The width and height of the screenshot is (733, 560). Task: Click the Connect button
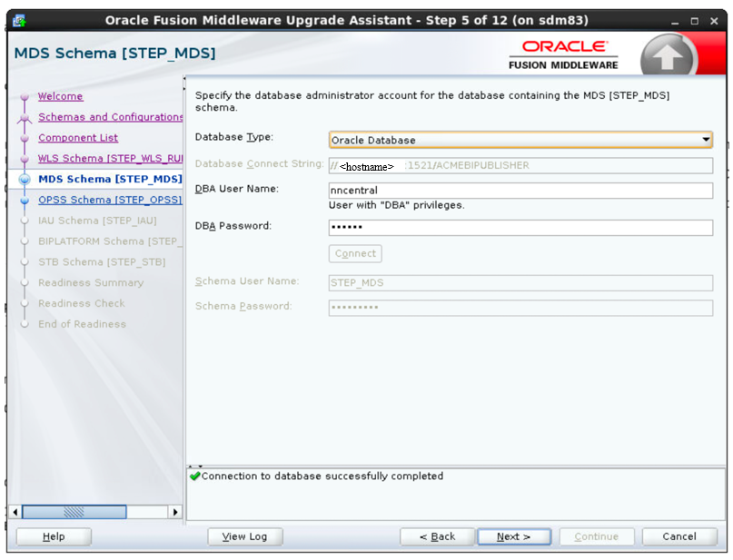click(355, 253)
